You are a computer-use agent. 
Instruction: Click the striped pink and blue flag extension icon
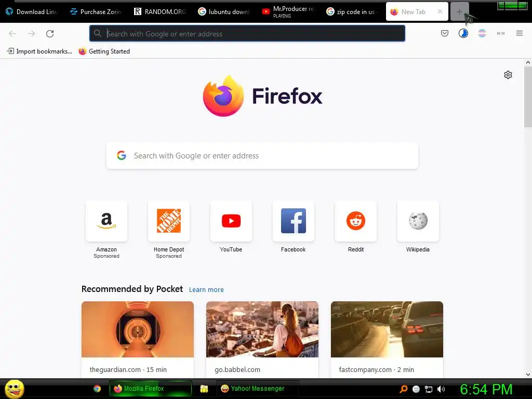(482, 33)
